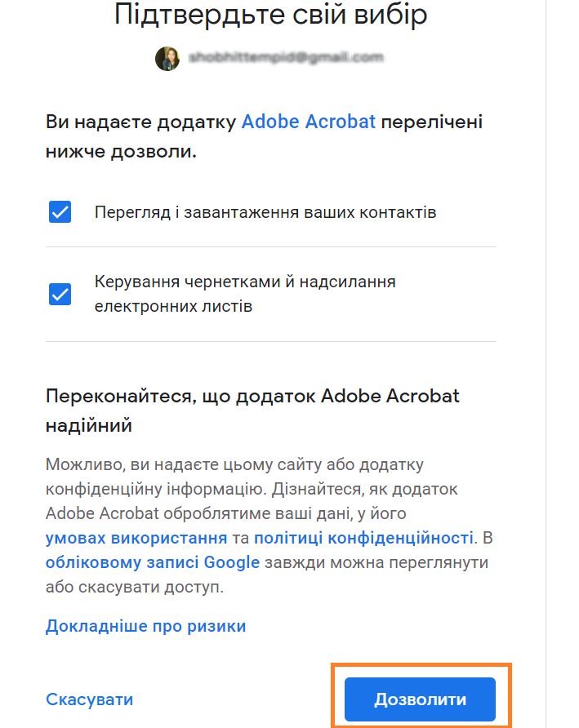This screenshot has height=728, width=579.
Task: Open the 'обліковому записі Google' account link
Action: click(x=153, y=562)
